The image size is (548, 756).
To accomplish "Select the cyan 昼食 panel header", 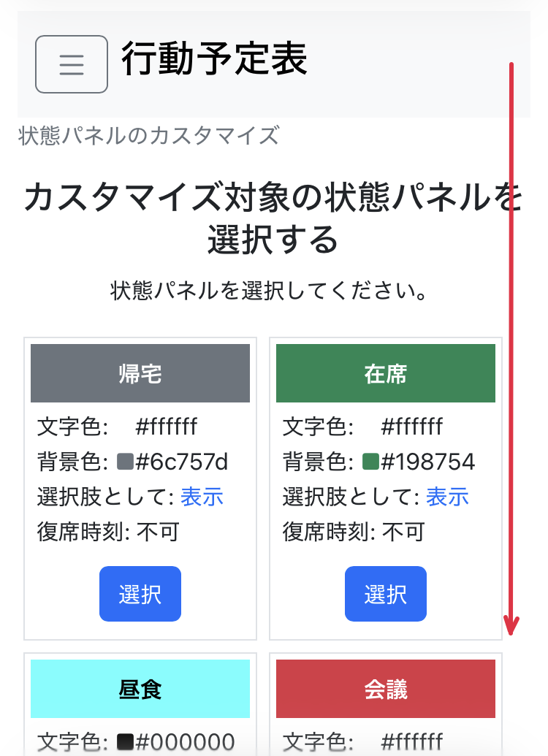I will point(140,688).
